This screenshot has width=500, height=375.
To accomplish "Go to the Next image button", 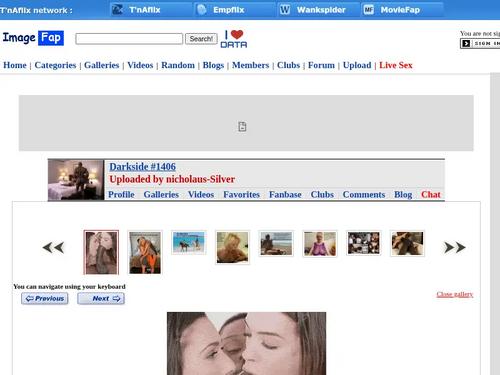I will 101,298.
